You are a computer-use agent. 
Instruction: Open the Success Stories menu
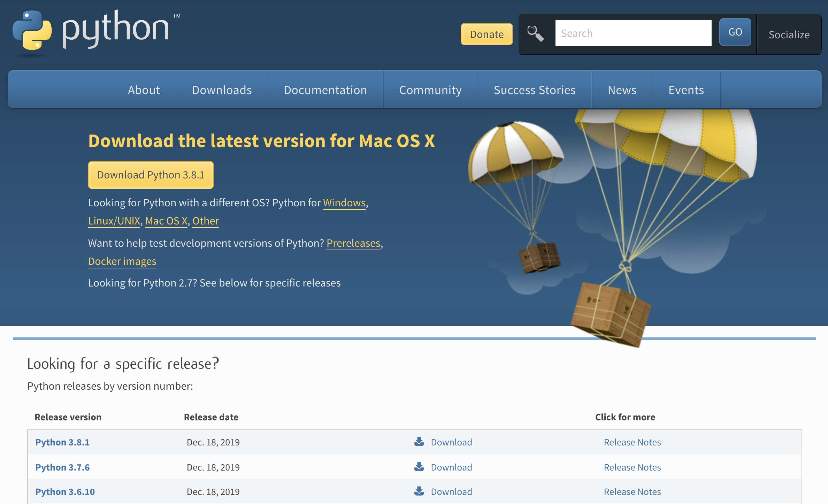pos(535,90)
